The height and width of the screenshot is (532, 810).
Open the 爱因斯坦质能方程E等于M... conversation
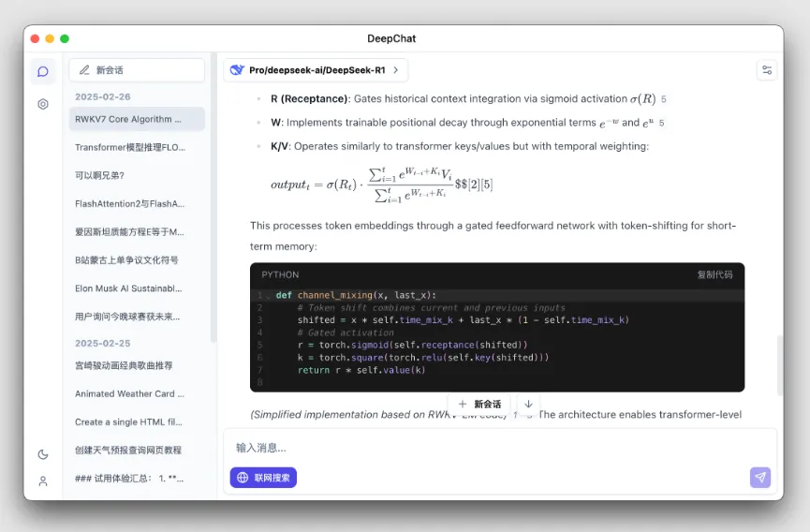pos(137,232)
